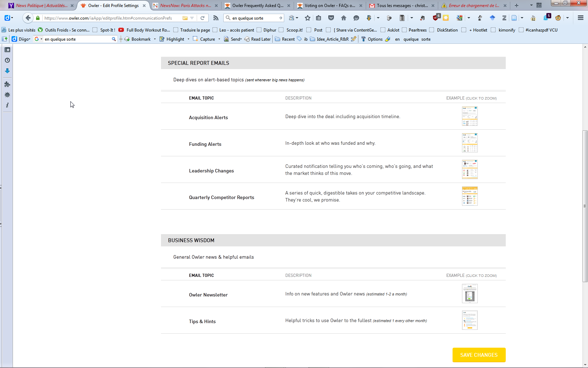Screen dimensions: 588x368
Task: Open the sidebar settings gear icon
Action: (x=7, y=95)
